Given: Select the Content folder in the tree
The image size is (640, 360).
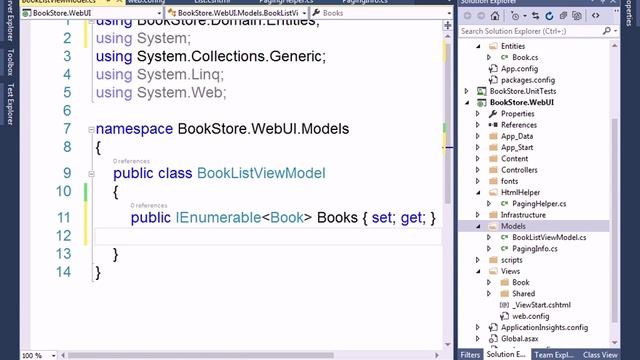Looking at the screenshot, I should click(514, 158).
